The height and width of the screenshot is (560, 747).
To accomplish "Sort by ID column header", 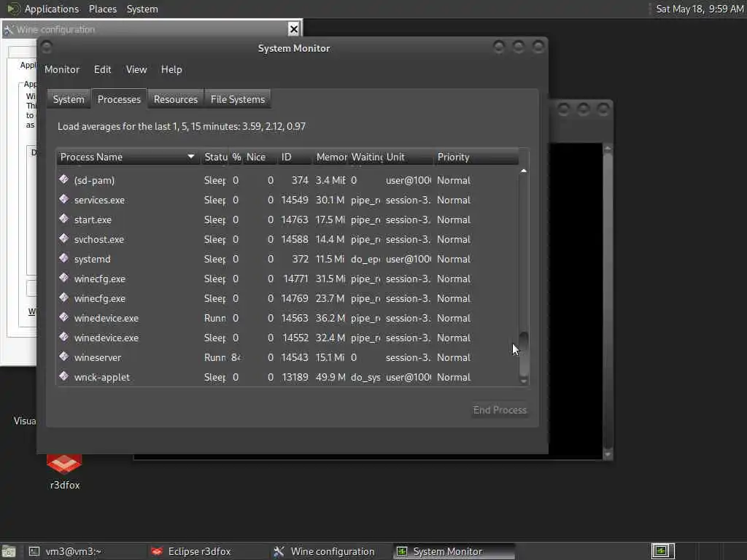I will (295, 157).
